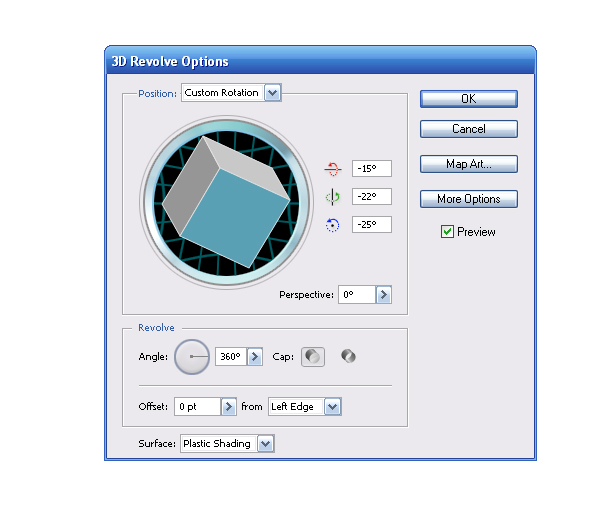The width and height of the screenshot is (600, 506).
Task: Click the Perspective 0° input field
Action: tap(357, 295)
